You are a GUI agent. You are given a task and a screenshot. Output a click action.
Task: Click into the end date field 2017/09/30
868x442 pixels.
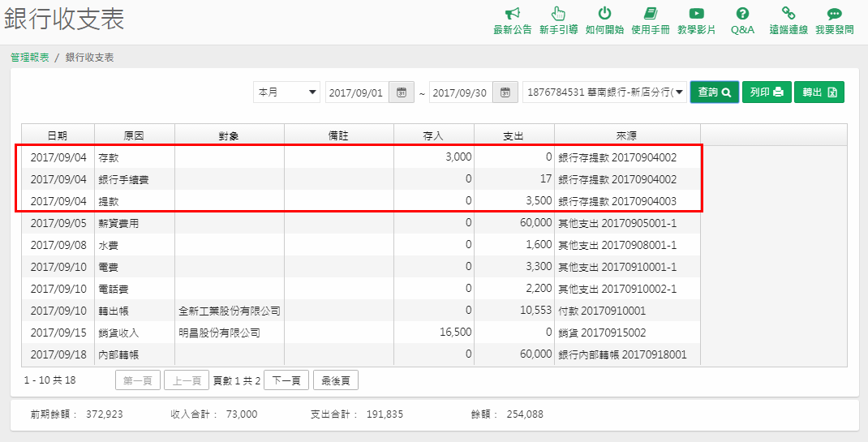tap(461, 92)
